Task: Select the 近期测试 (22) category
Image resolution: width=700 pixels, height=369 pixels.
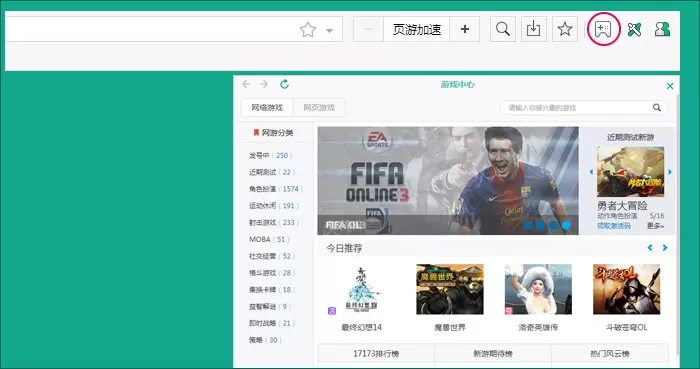Action: (272, 172)
